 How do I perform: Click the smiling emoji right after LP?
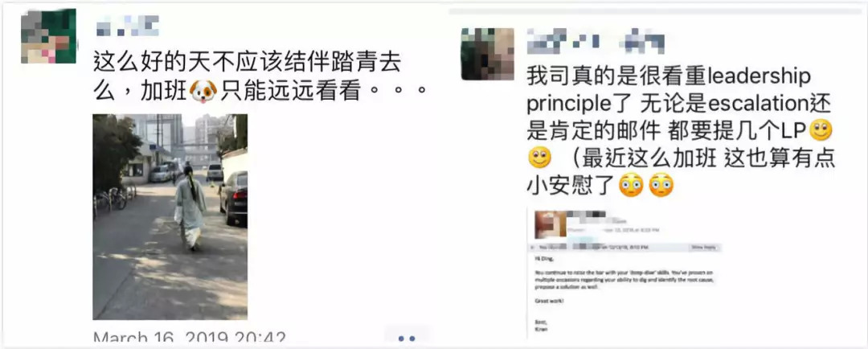(821, 131)
